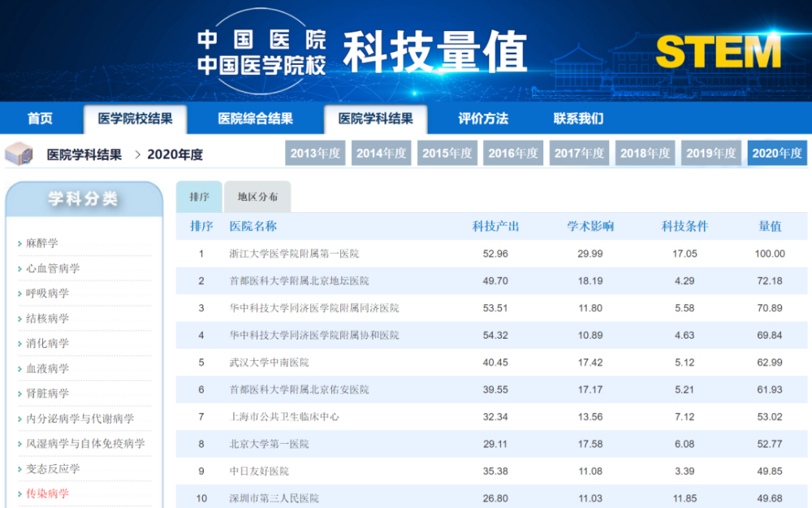Viewport: 812px width, 508px height.
Task: Open 医院综合结果 in navigation bar
Action: point(255,119)
